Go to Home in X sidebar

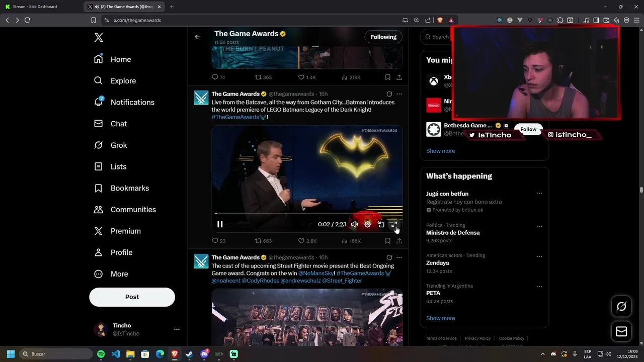(113, 59)
